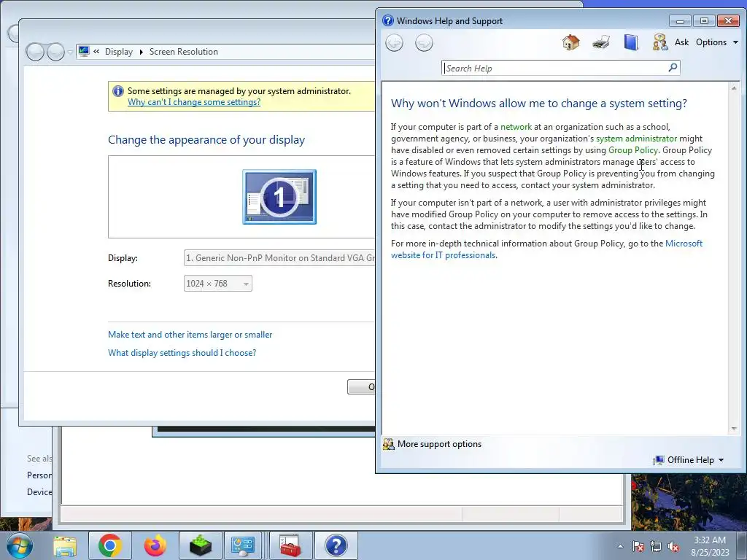Click Screen Resolution breadcrumb item
This screenshot has width=747, height=560.
[183, 52]
